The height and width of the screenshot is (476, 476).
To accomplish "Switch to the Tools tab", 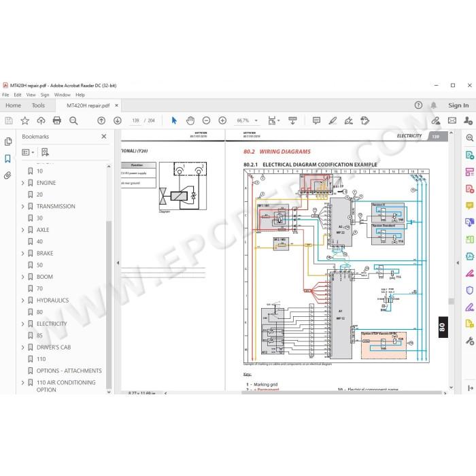I will click(x=38, y=105).
